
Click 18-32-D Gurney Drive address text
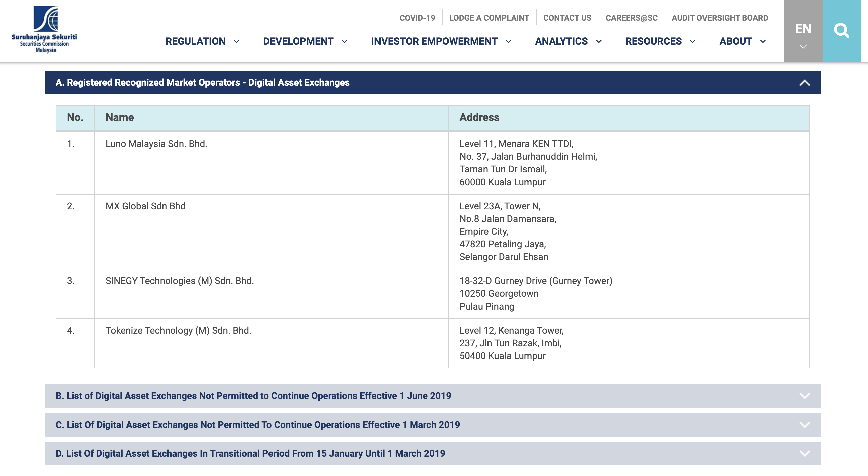536,281
